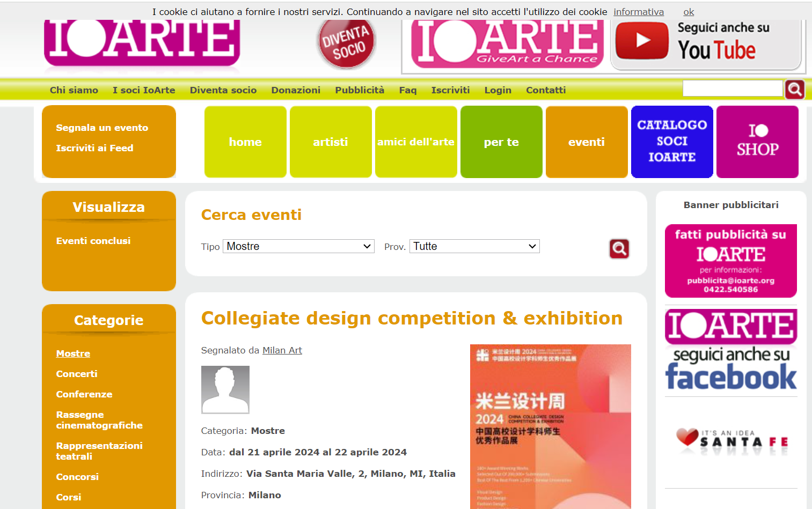Go to the artisti navigation tile
Screen dimensions: 812x509
click(330, 142)
